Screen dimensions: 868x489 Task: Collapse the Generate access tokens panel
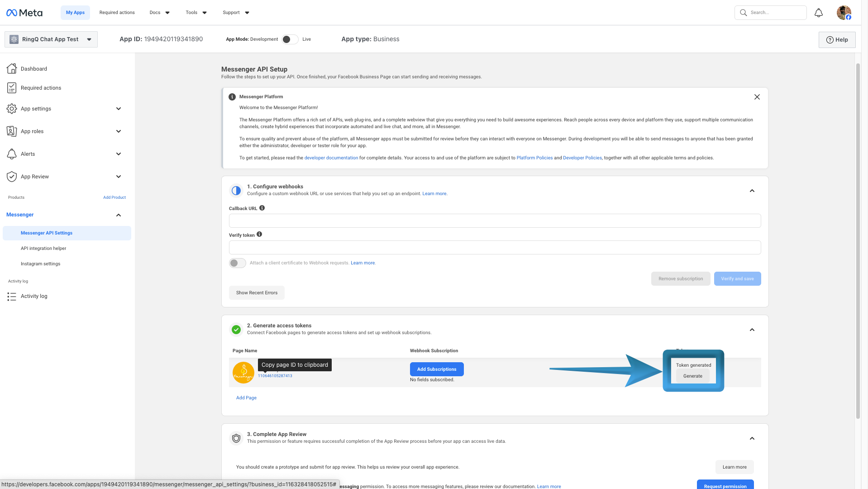752,330
